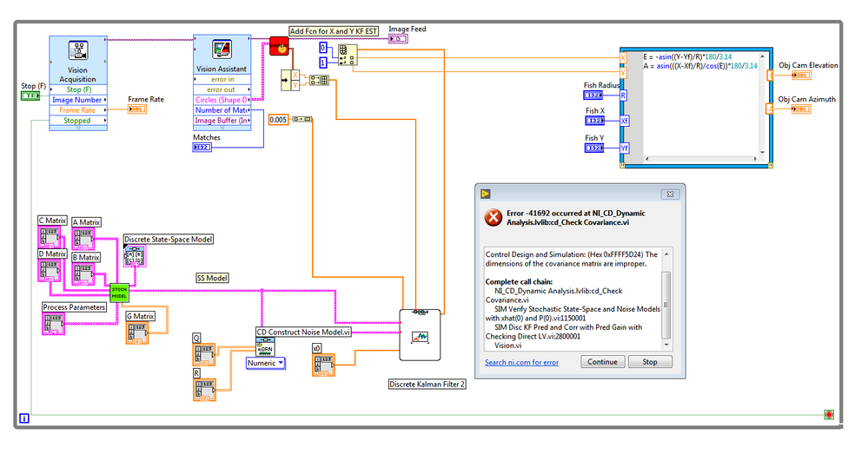This screenshot has height=454, width=868.
Task: Click the formula node horizontal scrollbar
Action: (x=700, y=159)
